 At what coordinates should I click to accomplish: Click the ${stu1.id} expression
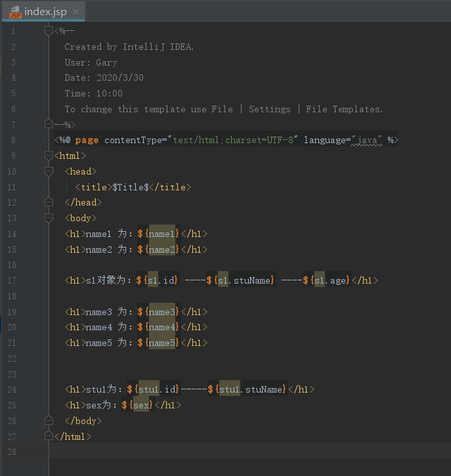153,389
